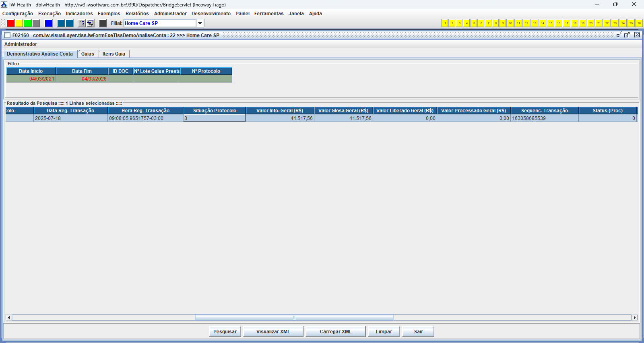Viewport: 644px width, 343px height.
Task: Switch to the Guias tab
Action: [87, 54]
